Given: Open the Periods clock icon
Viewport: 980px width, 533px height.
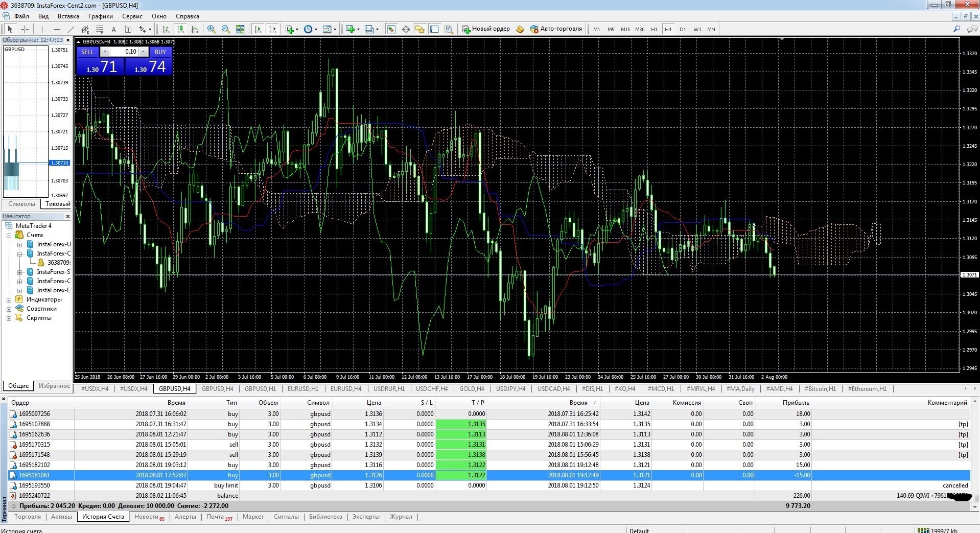Looking at the screenshot, I should click(308, 29).
